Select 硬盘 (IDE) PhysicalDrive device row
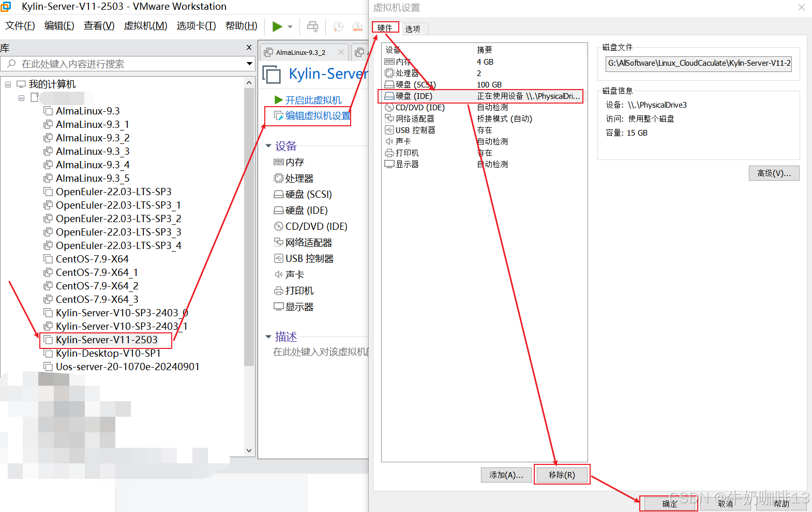Screen dimensions: 812x512 click(x=484, y=96)
